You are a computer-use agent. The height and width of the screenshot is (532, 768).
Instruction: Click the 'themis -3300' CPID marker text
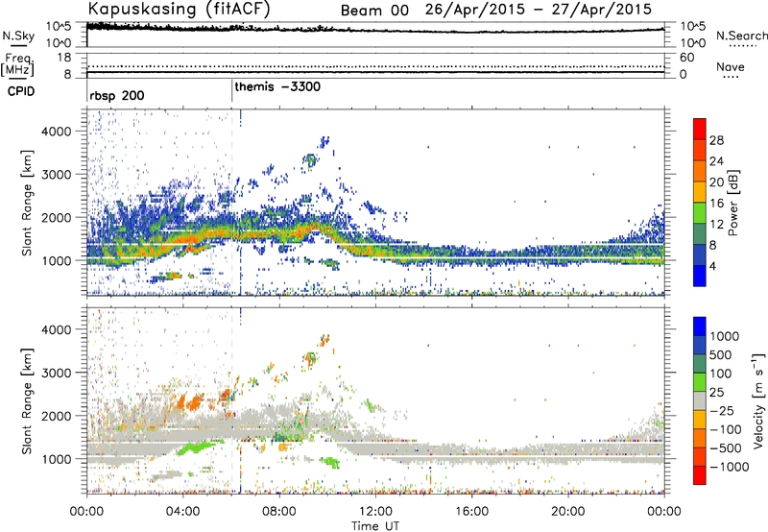pyautogui.click(x=277, y=86)
